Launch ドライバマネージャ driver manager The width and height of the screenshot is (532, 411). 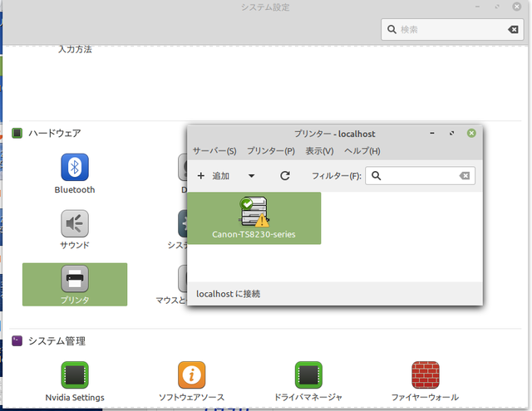point(308,375)
